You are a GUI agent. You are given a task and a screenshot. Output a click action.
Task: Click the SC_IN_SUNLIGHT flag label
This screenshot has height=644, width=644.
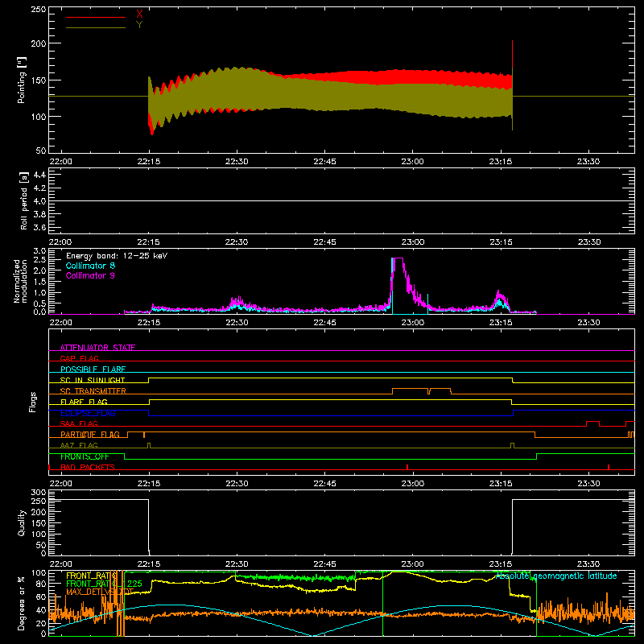93,380
